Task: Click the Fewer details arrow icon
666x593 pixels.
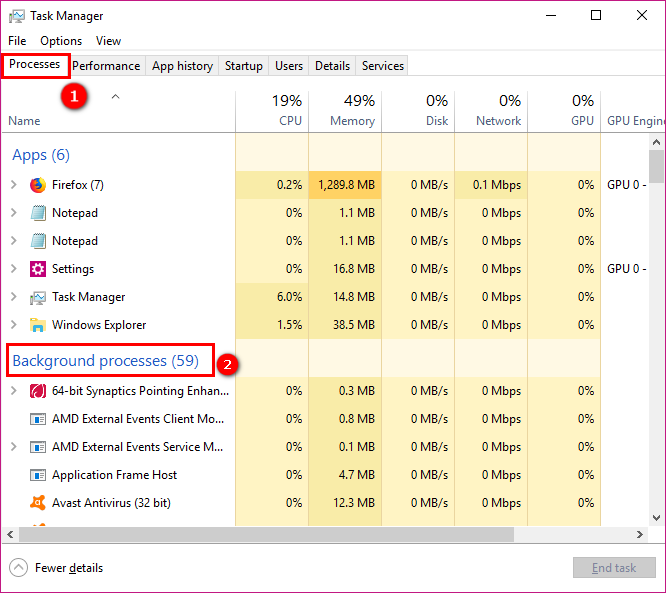Action: pyautogui.click(x=18, y=568)
